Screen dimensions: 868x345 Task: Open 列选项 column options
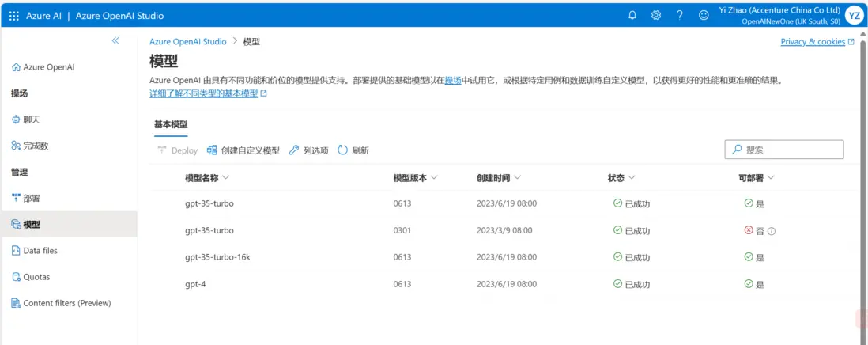pos(309,150)
